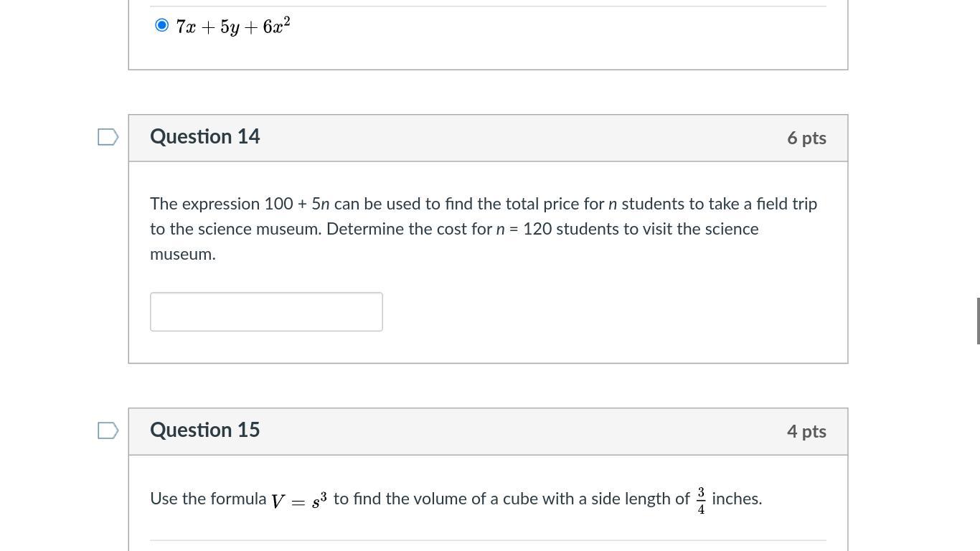This screenshot has height=551, width=980.
Task: Click 'Use the formula' text in Question 15
Action: point(208,499)
